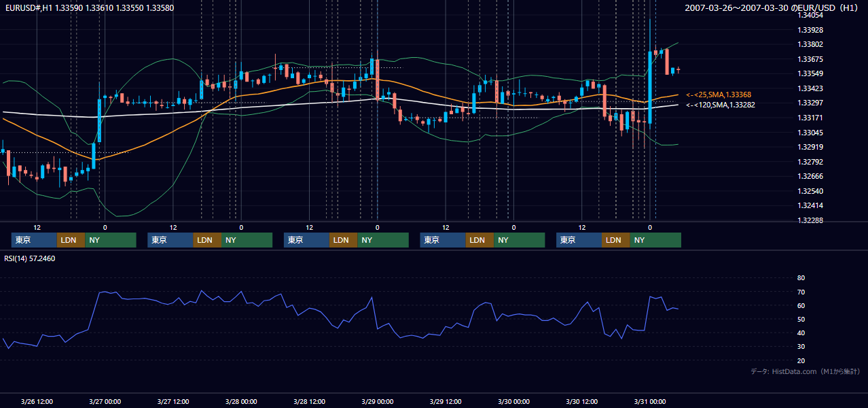Select the 3/27 00:00 date label
This screenshot has width=868, height=408.
105,401
